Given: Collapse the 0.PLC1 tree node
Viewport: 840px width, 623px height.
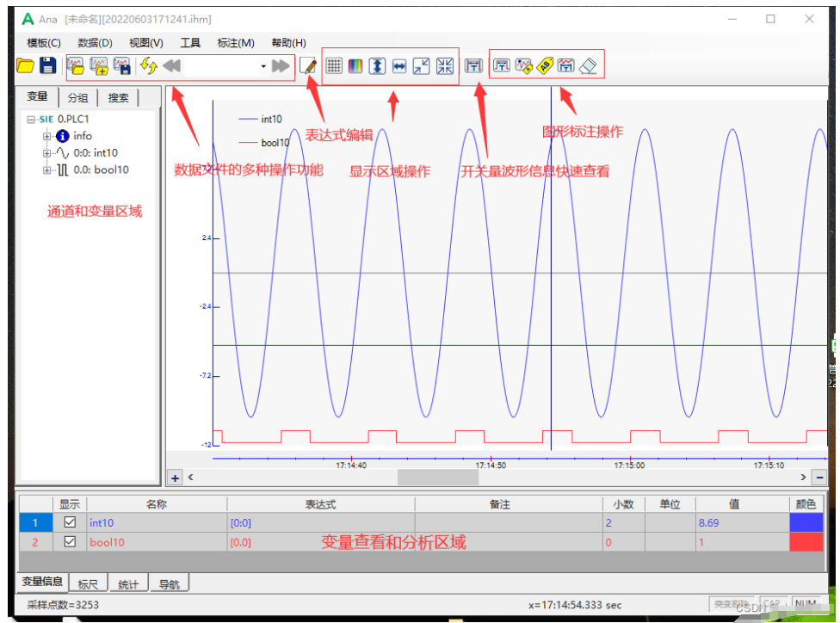Looking at the screenshot, I should (x=30, y=120).
